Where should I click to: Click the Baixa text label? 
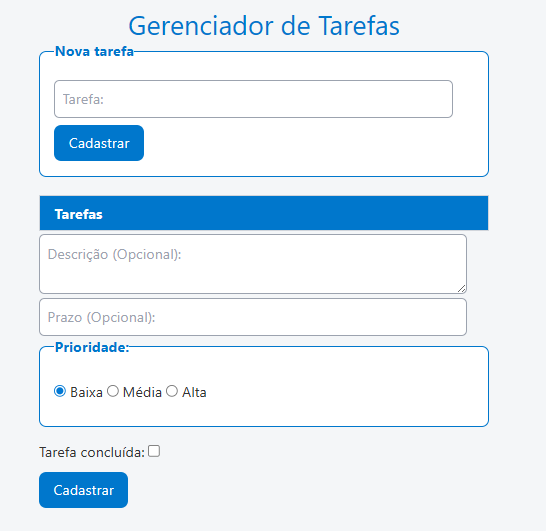tap(86, 392)
